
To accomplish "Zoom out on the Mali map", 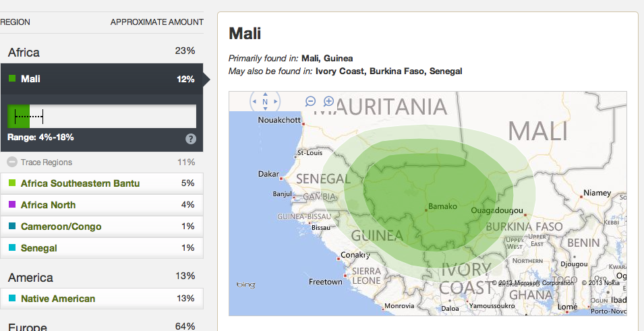I will pos(311,101).
